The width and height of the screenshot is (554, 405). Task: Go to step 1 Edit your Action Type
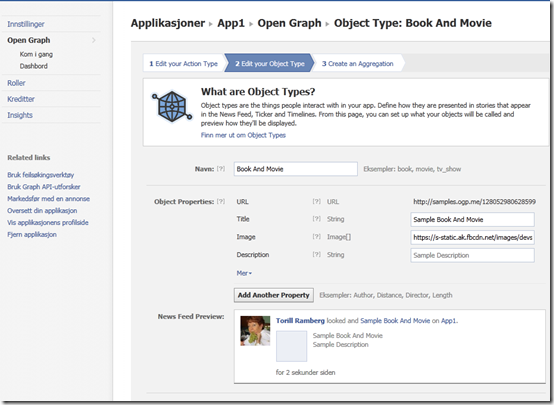point(183,64)
